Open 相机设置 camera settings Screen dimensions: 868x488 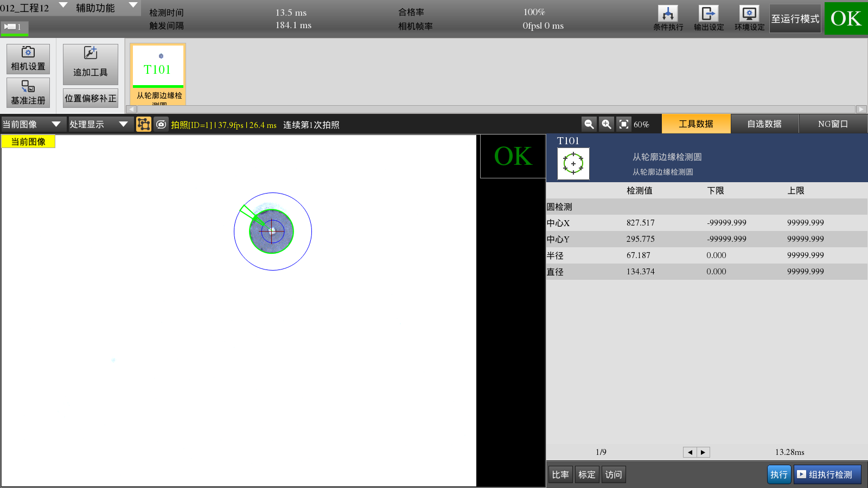pos(28,59)
